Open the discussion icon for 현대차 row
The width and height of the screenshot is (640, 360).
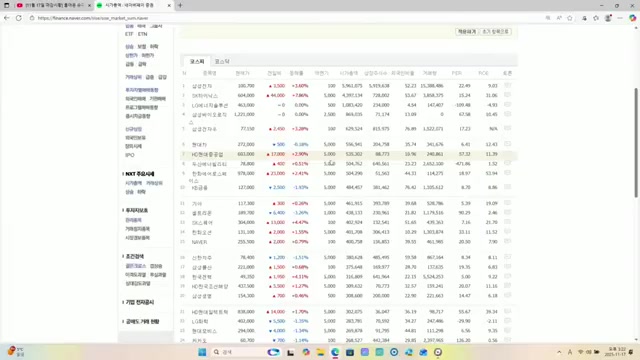click(x=507, y=144)
